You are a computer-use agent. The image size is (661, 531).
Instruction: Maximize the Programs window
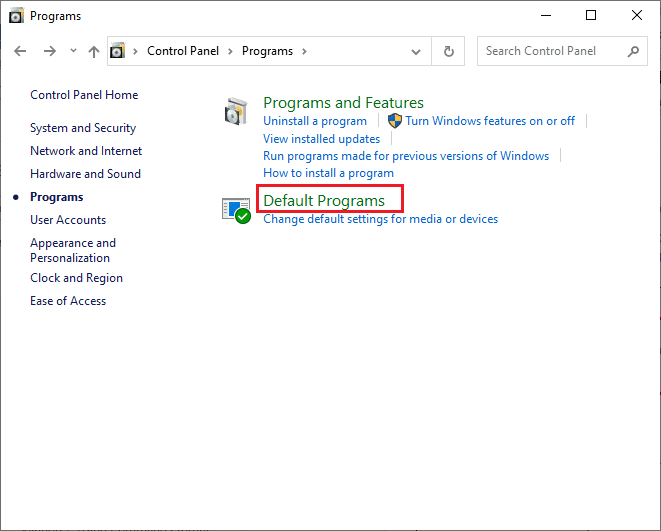(591, 16)
